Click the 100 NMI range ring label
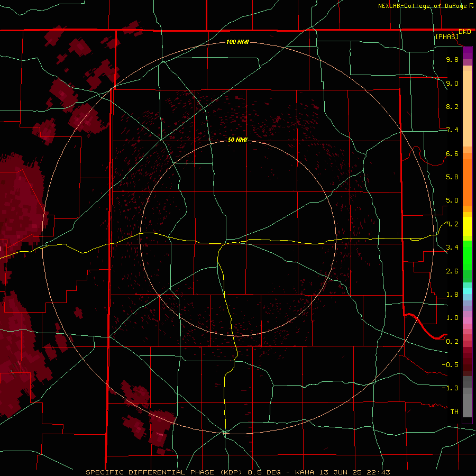The image size is (476, 476). point(237,42)
